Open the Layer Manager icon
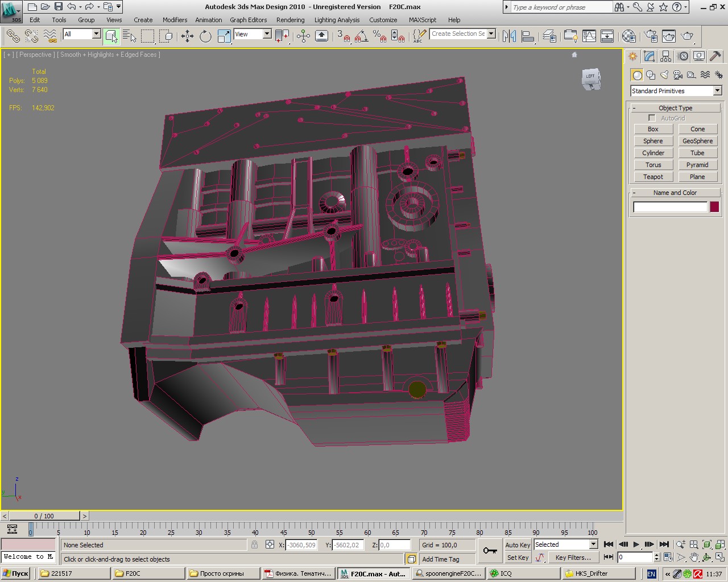This screenshot has height=582, width=728. (x=549, y=36)
